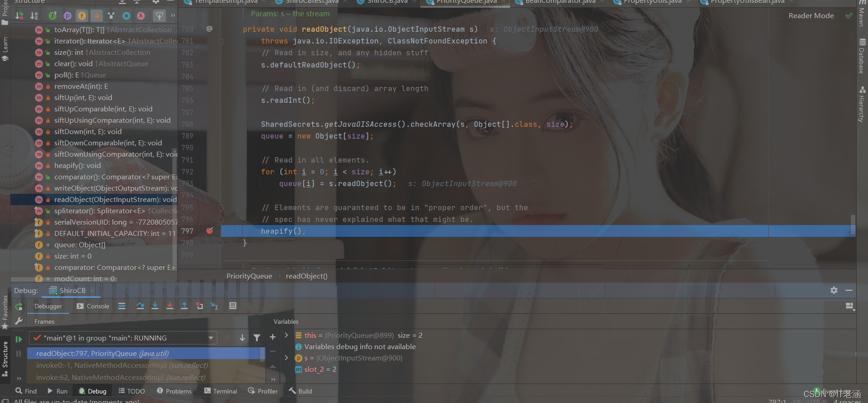Open Build tool window
This screenshot has height=403, width=868.
click(300, 391)
